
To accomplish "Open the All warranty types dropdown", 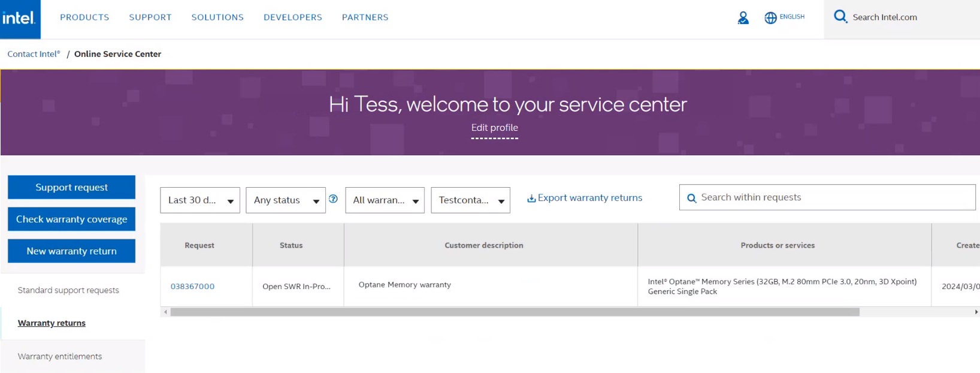I will 385,200.
